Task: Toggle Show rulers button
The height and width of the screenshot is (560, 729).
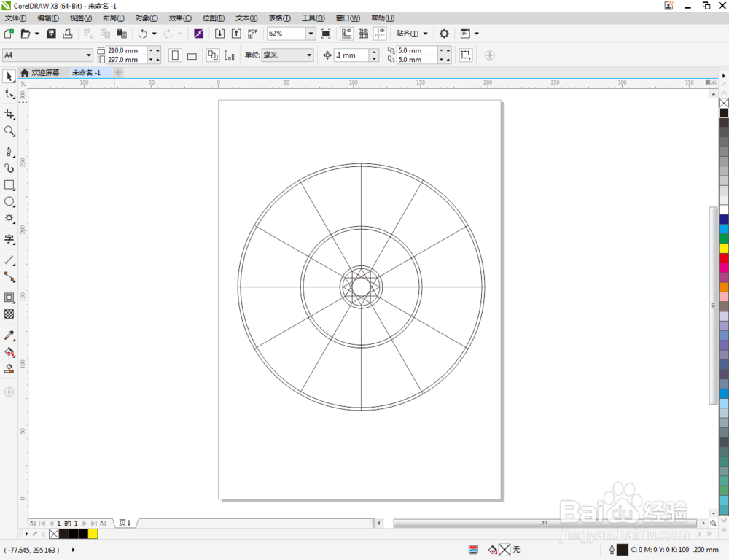Action: click(x=347, y=34)
